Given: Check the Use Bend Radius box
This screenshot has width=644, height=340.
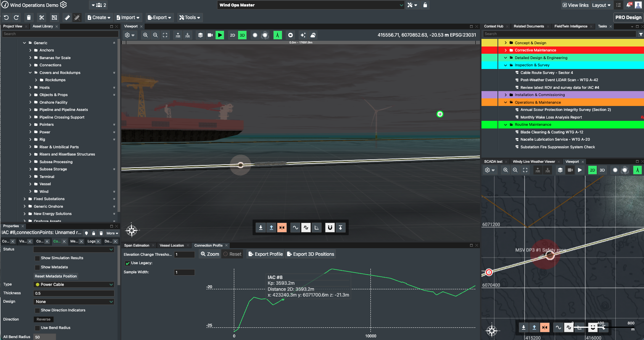Looking at the screenshot, I should 37,328.
